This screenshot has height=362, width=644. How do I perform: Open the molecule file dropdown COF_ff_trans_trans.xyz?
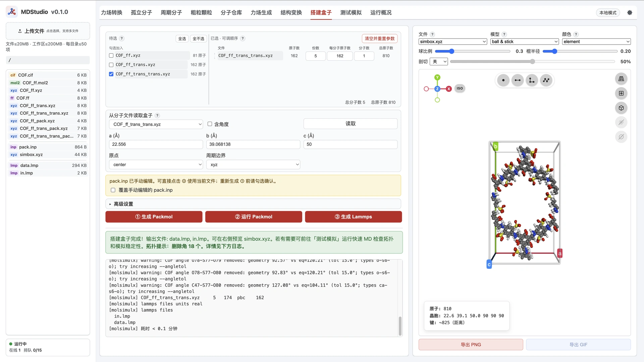pyautogui.click(x=156, y=124)
